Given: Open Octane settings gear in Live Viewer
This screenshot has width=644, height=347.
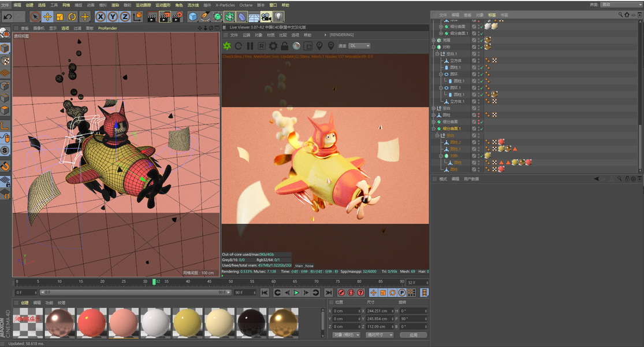Looking at the screenshot, I should pos(273,46).
